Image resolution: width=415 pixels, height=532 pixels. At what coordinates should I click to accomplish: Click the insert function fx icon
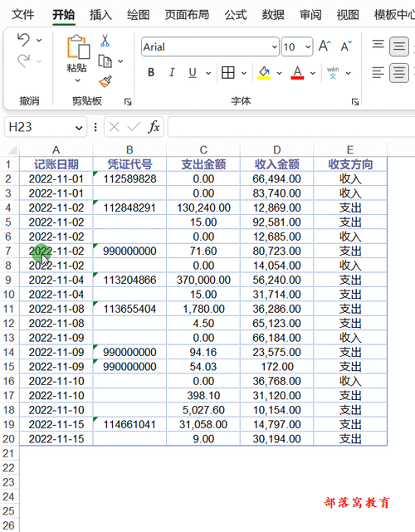point(154,127)
